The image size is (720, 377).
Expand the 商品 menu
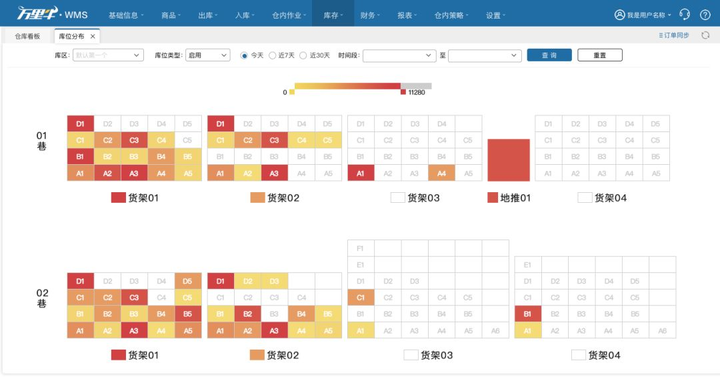point(170,15)
